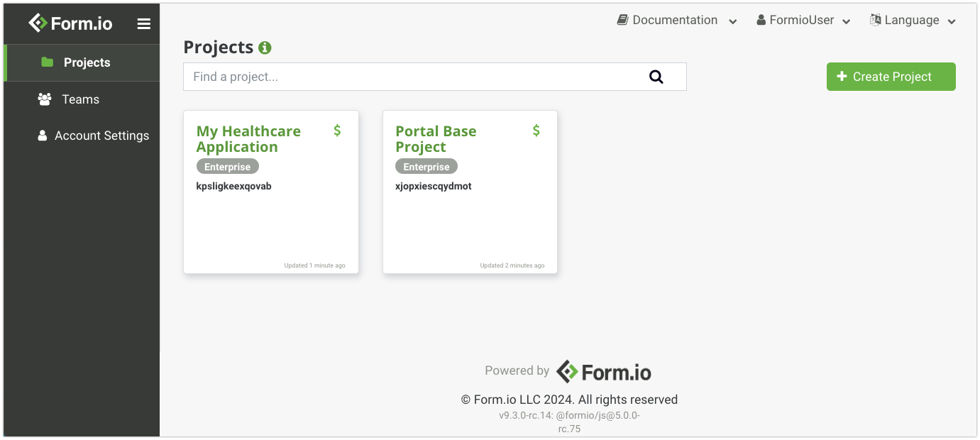
Task: Click the Account Settings user icon
Action: [43, 136]
